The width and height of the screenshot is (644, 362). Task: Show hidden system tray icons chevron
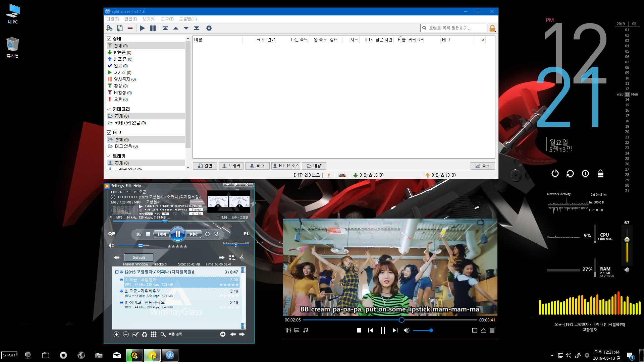tap(552, 355)
